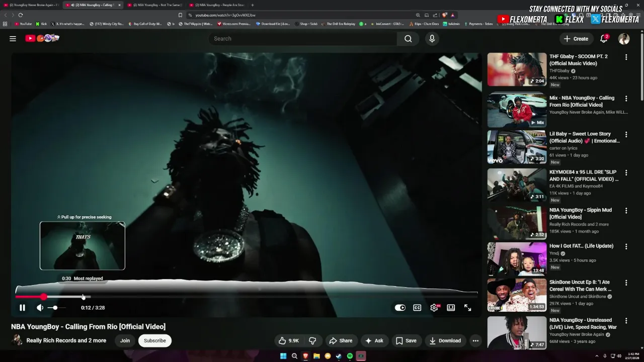The height and width of the screenshot is (362, 644).
Task: Pause the video
Action: (22, 308)
